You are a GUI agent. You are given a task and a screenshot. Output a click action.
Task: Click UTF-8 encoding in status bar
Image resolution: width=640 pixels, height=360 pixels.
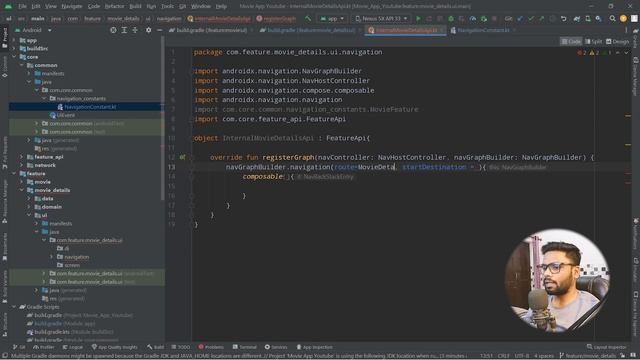(522, 356)
